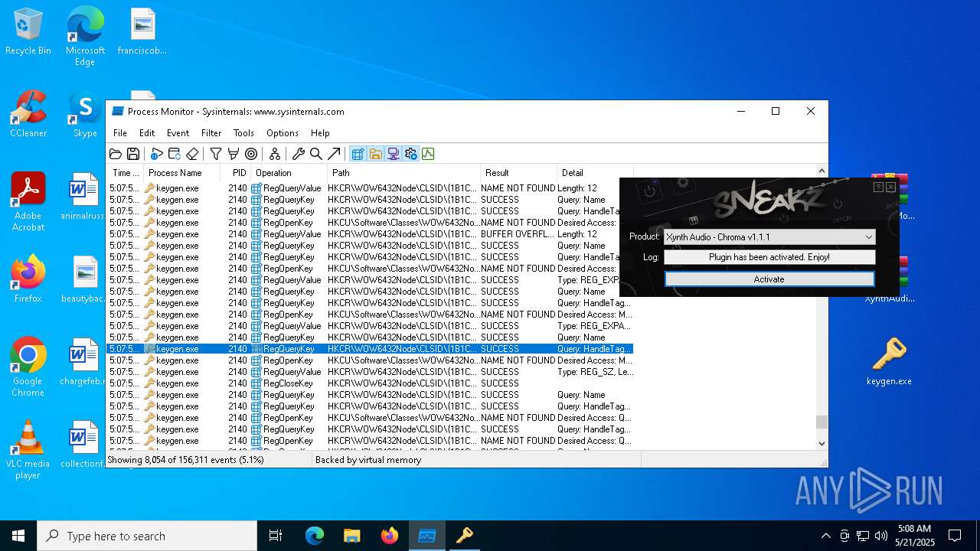980x551 pixels.
Task: Click the taskbar search box
Action: [x=147, y=536]
